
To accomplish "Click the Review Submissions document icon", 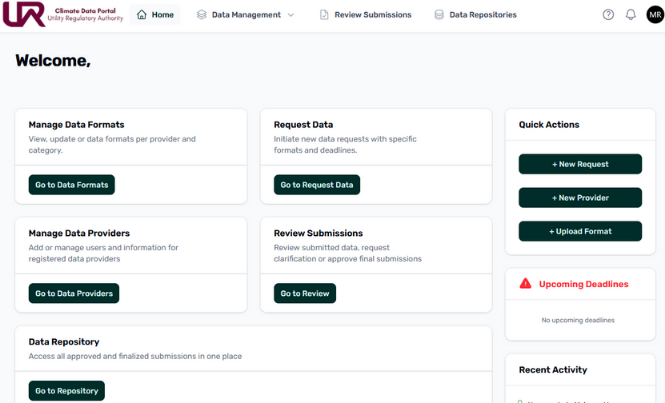I will point(323,15).
